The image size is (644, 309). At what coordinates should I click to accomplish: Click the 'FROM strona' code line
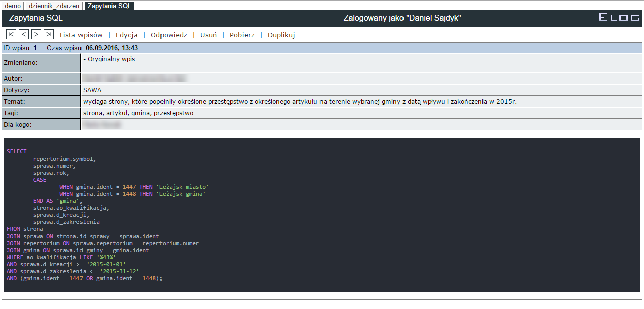pyautogui.click(x=25, y=229)
